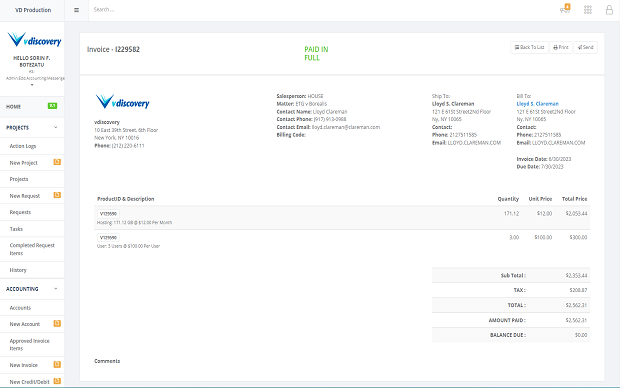
Task: Open Tasks menu item
Action: [x=16, y=229]
